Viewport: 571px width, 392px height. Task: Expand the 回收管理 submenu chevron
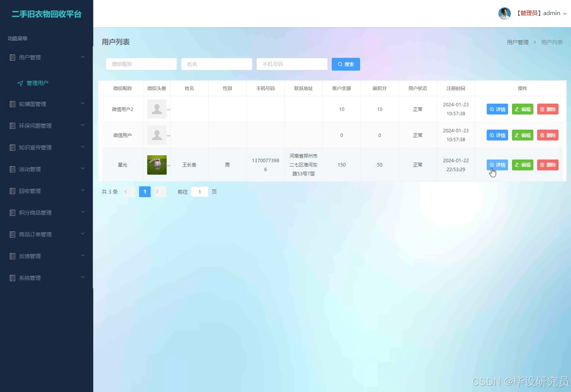(83, 190)
